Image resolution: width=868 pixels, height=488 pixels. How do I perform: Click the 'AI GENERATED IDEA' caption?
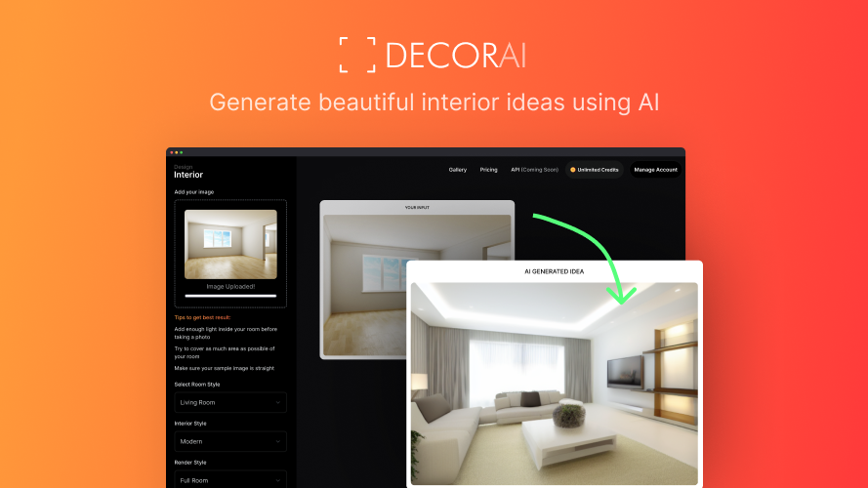555,271
